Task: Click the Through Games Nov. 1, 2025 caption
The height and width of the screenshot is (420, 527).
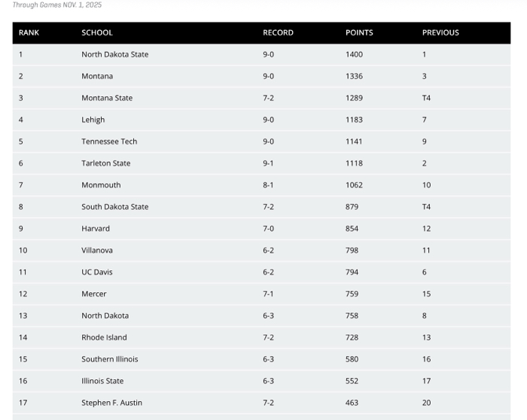Action: pos(57,5)
